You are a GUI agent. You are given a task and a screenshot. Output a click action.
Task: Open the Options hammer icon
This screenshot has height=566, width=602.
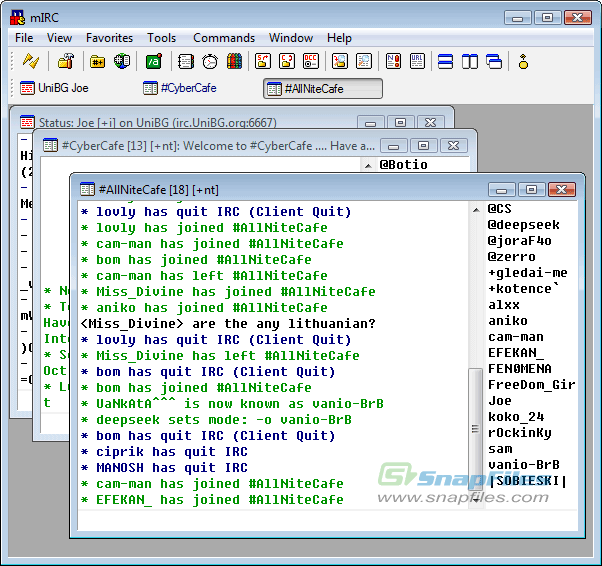coord(66,61)
